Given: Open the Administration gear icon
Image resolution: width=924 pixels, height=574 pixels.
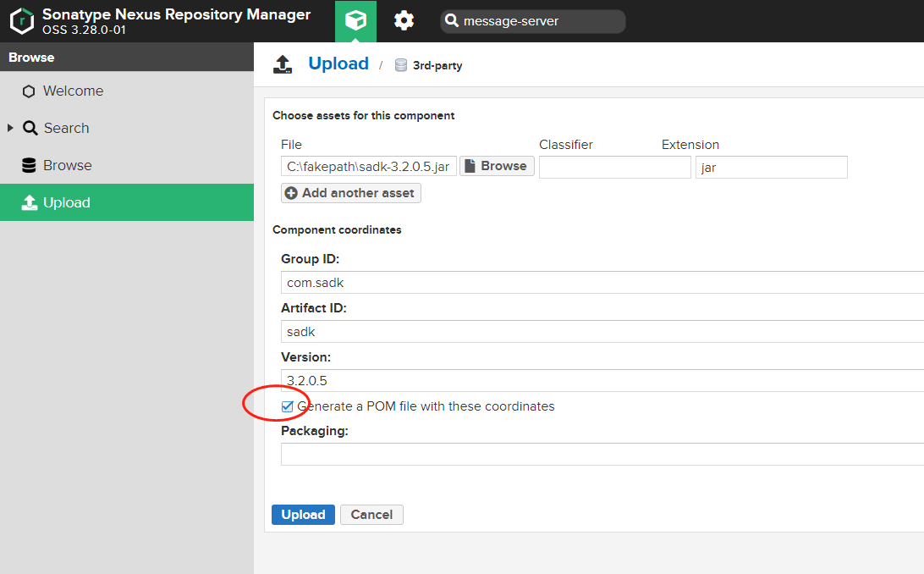Looking at the screenshot, I should [404, 21].
